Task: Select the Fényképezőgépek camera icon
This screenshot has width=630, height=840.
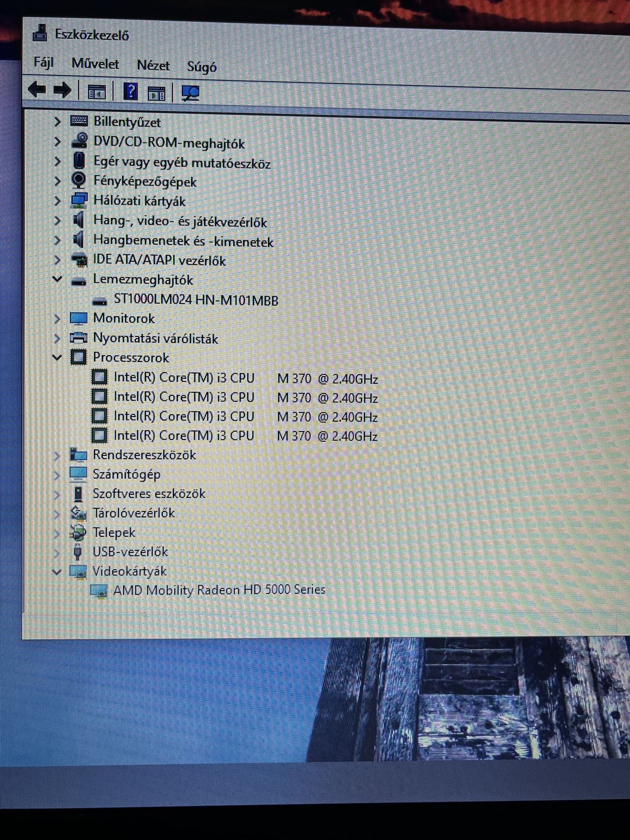Action: point(78,180)
